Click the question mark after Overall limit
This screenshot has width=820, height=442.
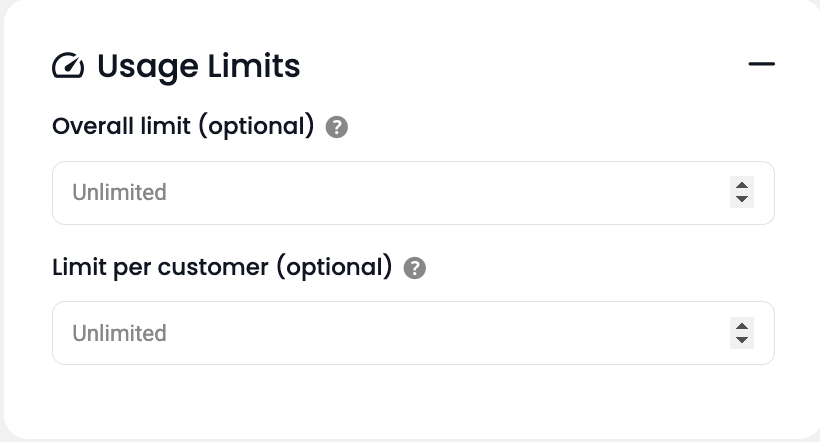coord(337,128)
